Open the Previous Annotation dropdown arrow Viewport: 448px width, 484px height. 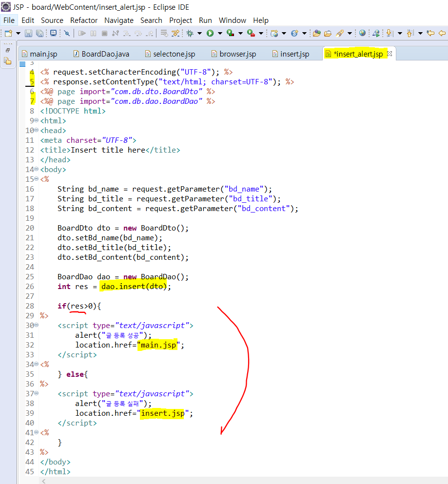pos(420,33)
